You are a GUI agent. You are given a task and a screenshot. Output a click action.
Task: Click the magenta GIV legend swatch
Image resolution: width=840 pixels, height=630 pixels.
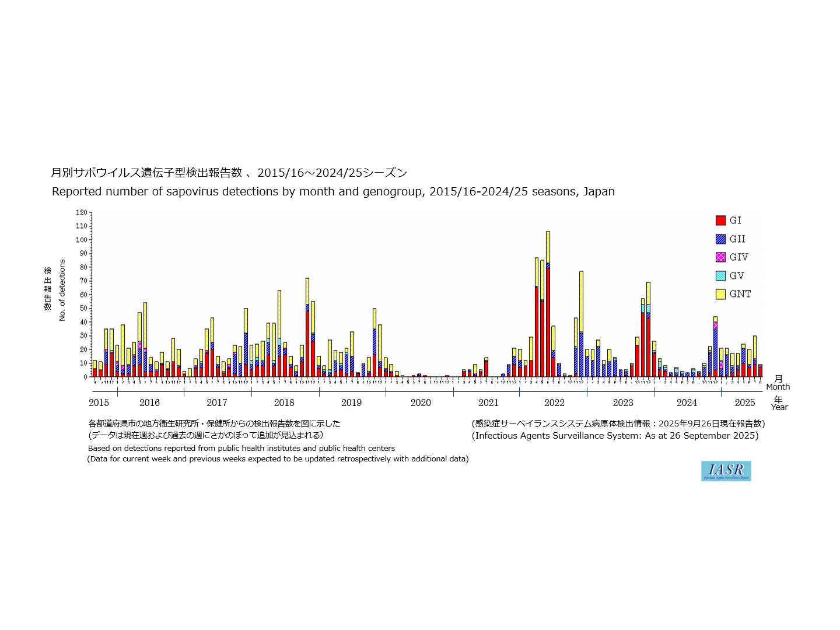coord(720,257)
